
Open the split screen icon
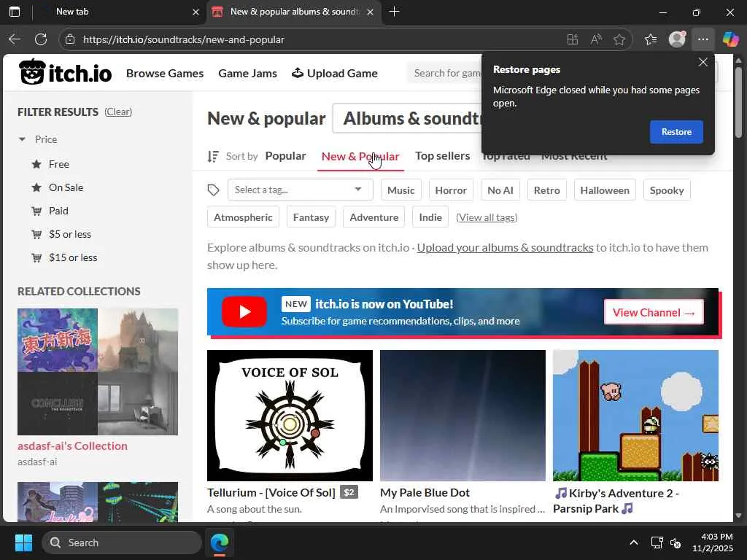572,39
